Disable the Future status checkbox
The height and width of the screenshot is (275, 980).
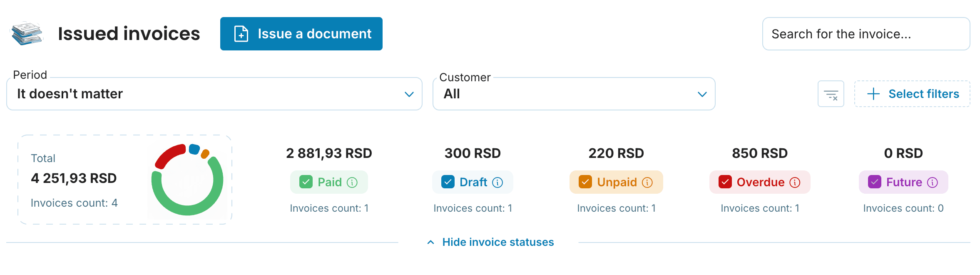pos(875,182)
